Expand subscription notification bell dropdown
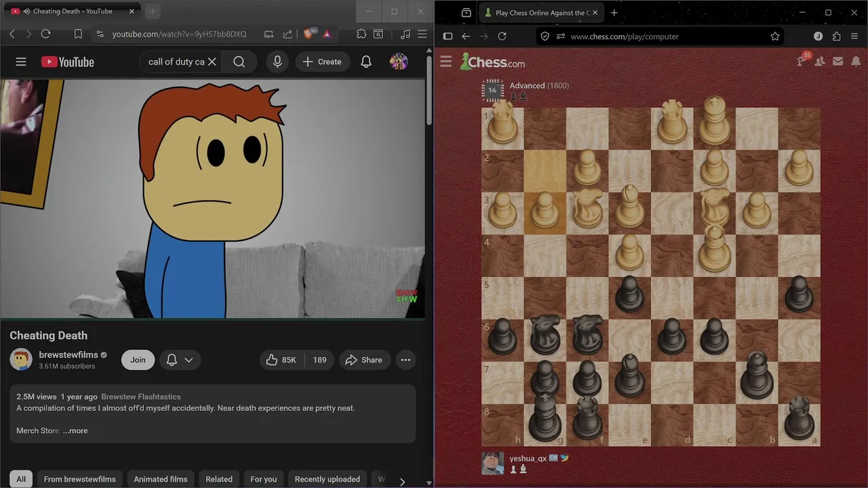 tap(180, 360)
